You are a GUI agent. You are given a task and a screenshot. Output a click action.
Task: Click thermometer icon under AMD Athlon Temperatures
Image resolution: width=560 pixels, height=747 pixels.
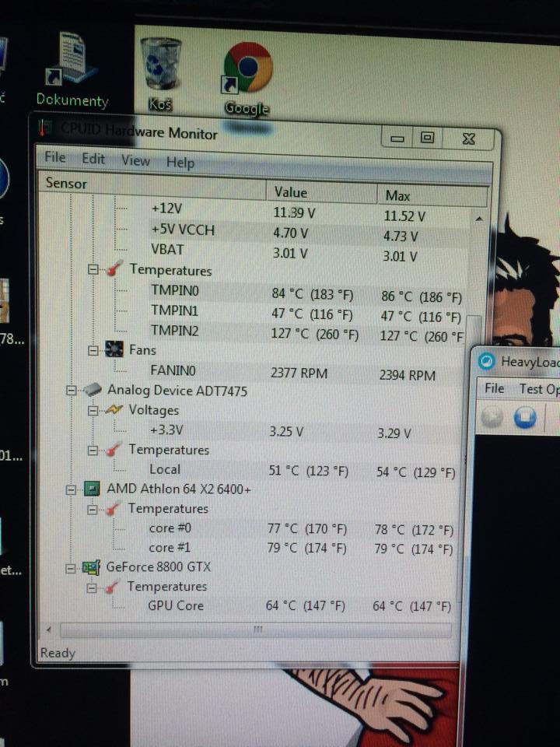click(x=114, y=508)
